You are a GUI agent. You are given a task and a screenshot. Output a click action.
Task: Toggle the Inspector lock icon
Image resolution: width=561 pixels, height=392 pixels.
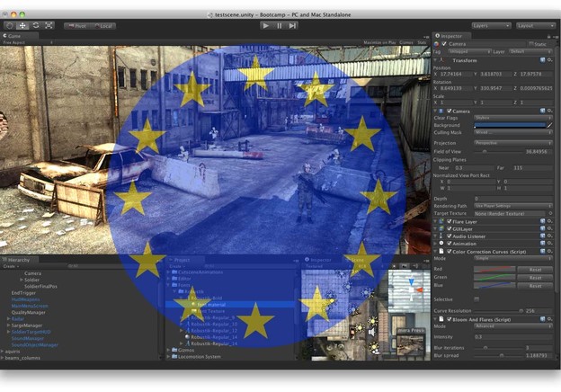(x=548, y=36)
